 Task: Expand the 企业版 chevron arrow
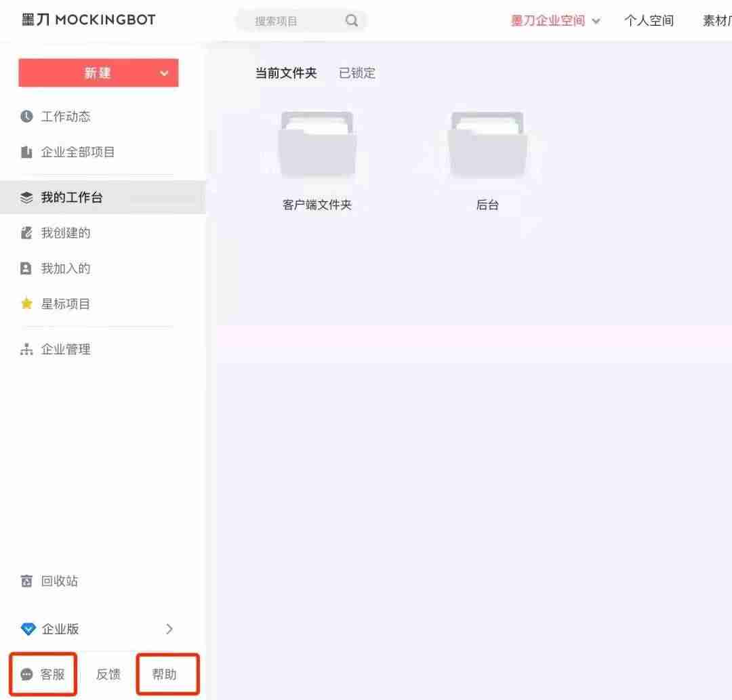[x=169, y=629]
